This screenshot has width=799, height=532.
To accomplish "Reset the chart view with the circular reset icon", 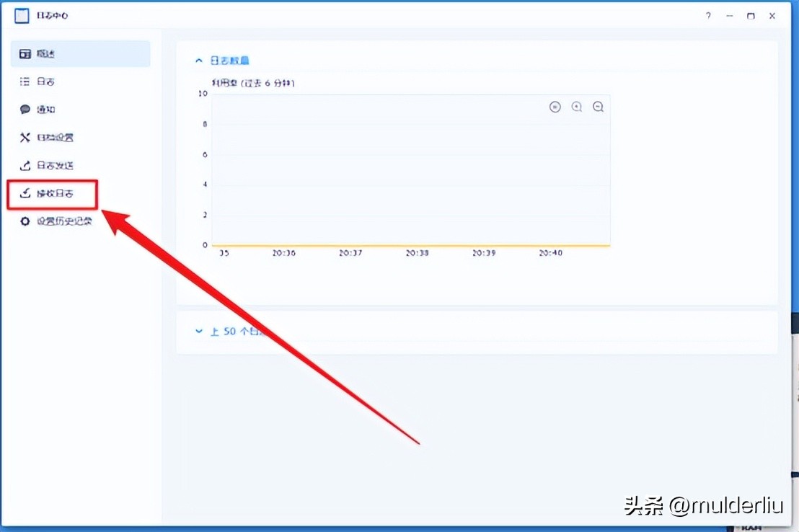I will pos(555,107).
